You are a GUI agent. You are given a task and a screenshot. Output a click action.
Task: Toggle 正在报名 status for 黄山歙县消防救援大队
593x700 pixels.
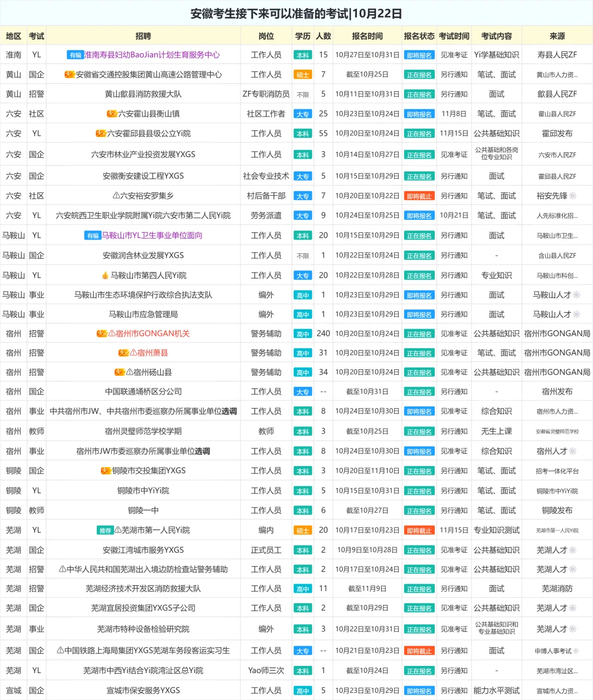(x=419, y=94)
